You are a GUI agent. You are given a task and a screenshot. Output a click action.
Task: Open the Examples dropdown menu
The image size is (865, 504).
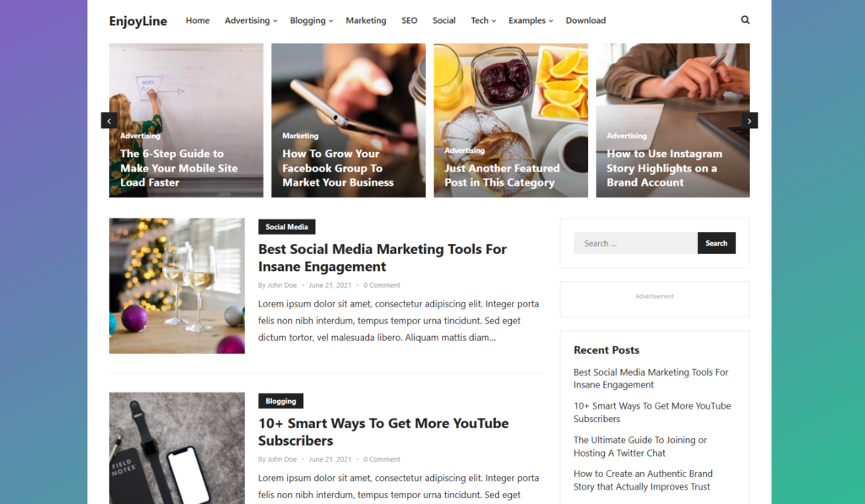tap(530, 20)
